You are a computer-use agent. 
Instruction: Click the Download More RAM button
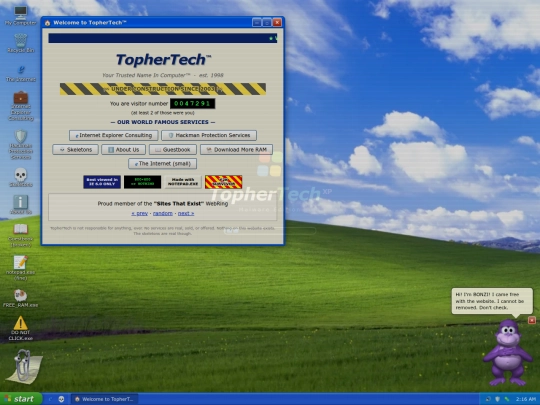pyautogui.click(x=236, y=150)
